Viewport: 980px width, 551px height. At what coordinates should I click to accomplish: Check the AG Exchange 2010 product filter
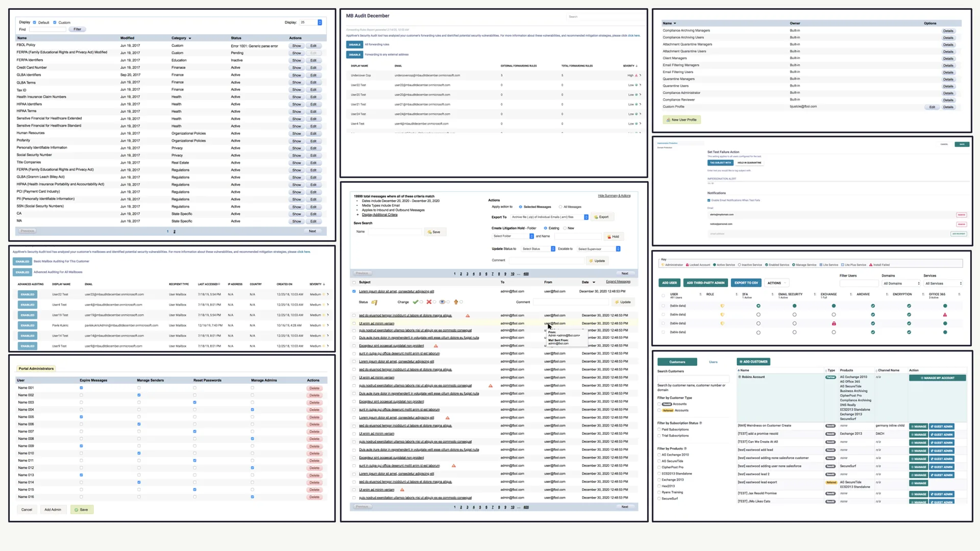(659, 455)
